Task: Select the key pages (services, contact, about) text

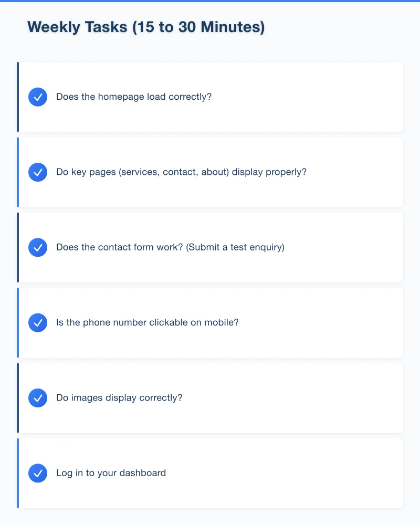Action: (181, 172)
